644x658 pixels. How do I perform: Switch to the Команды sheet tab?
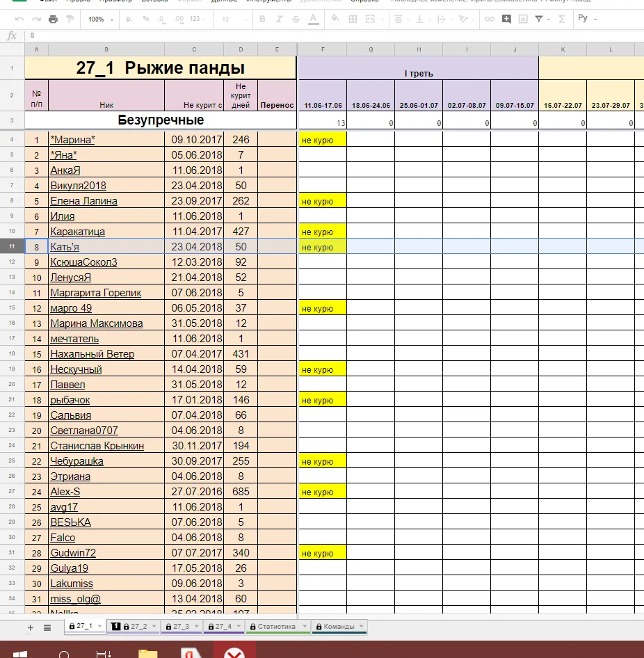click(339, 627)
